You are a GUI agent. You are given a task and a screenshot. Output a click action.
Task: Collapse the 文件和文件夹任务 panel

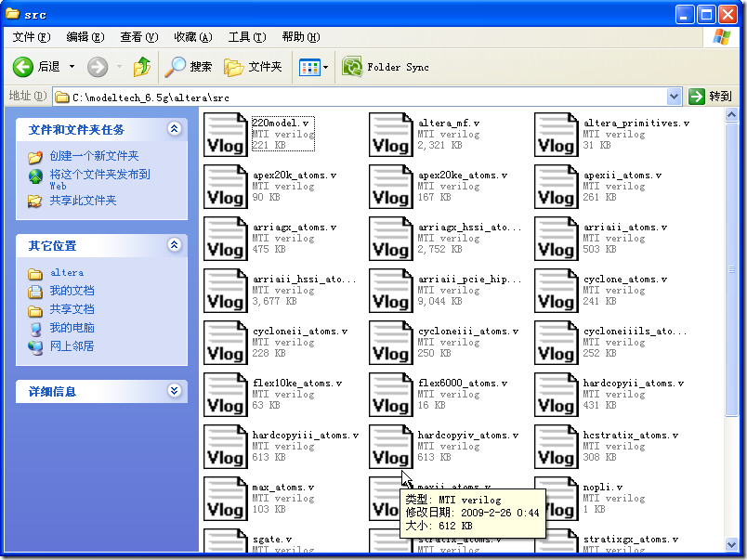pyautogui.click(x=174, y=129)
